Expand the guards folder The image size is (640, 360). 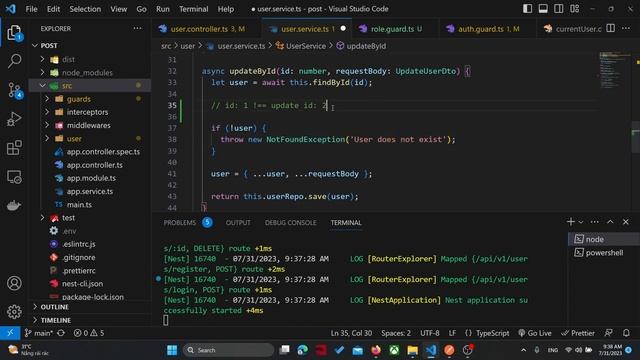47,99
